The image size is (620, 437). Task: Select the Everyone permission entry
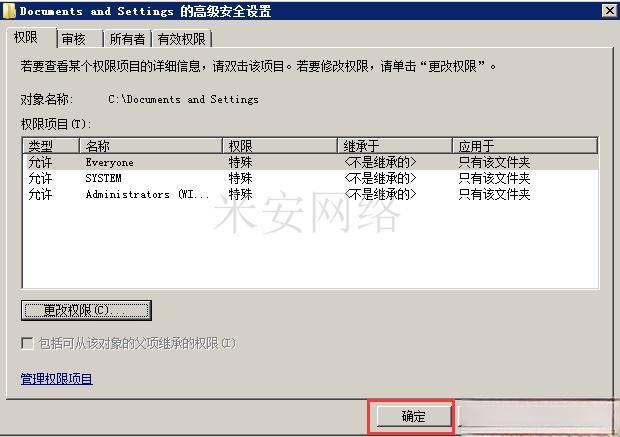coord(310,162)
